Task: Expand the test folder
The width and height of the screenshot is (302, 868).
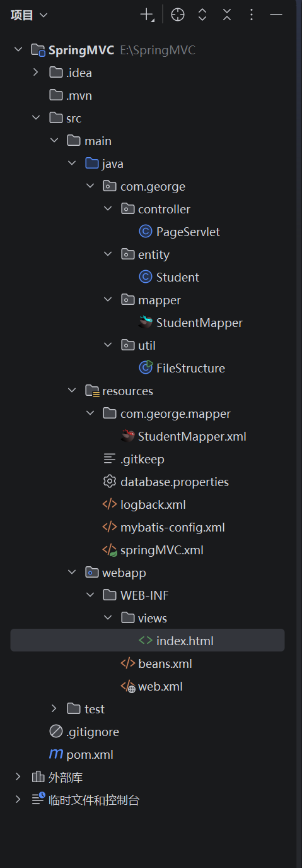Action: 54,709
